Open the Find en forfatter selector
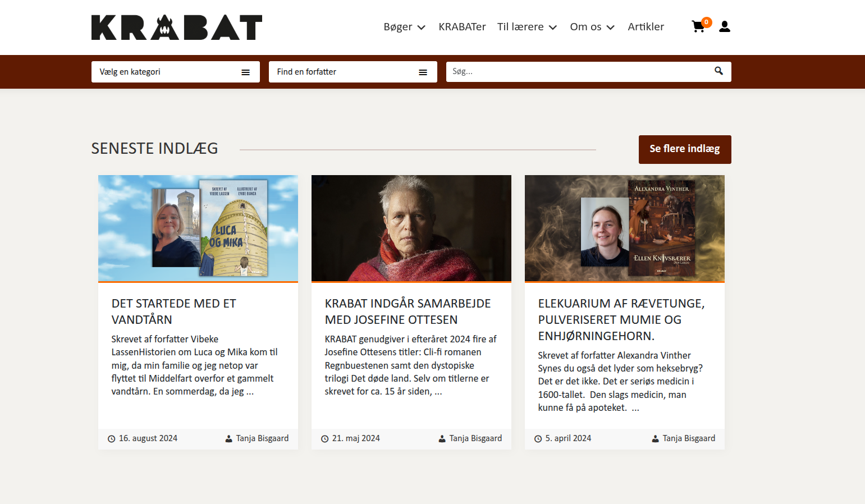Image resolution: width=865 pixels, height=504 pixels. [353, 72]
